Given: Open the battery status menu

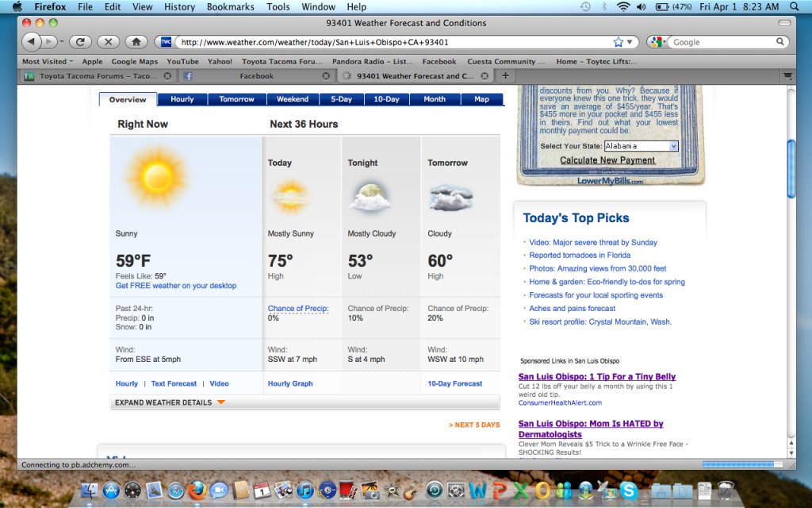Looking at the screenshot, I should pos(674,6).
